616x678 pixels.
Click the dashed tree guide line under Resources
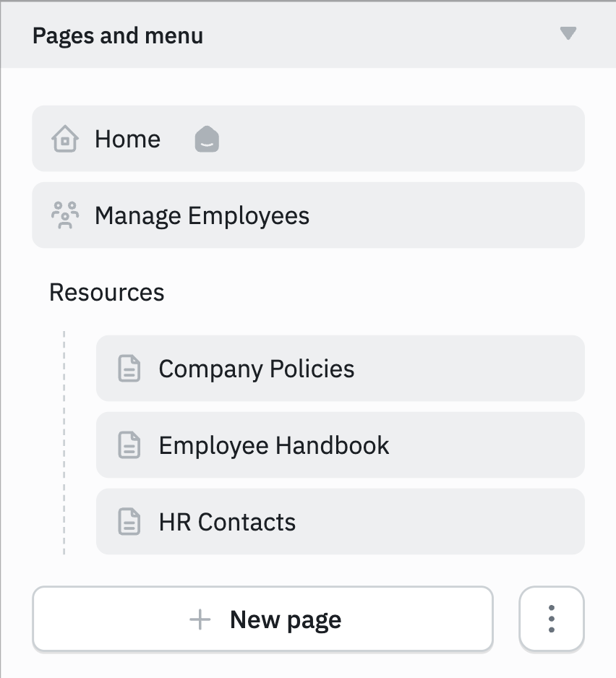pos(64,442)
